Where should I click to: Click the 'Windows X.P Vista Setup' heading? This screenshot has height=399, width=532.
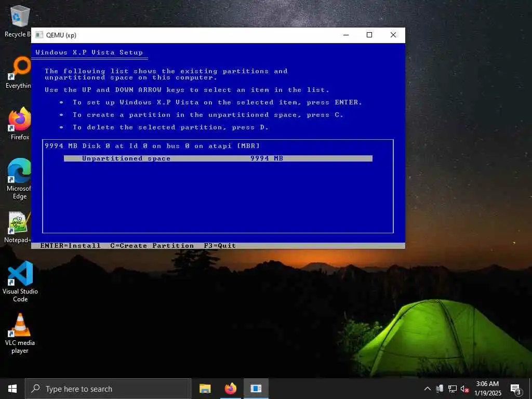pos(89,52)
